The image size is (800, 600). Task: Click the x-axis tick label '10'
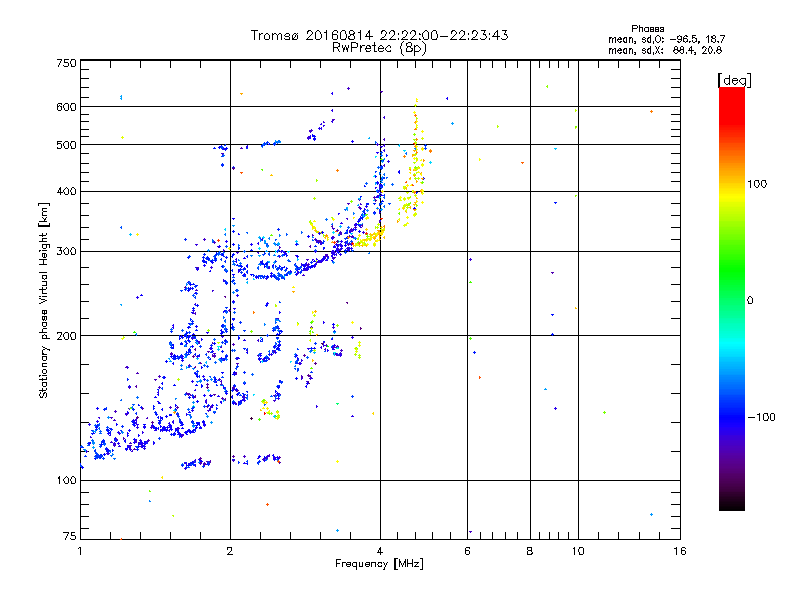point(578,551)
